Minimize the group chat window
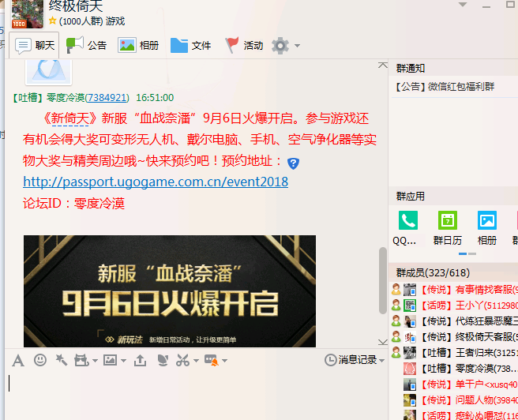Image resolution: width=518 pixels, height=420 pixels. 486,6
